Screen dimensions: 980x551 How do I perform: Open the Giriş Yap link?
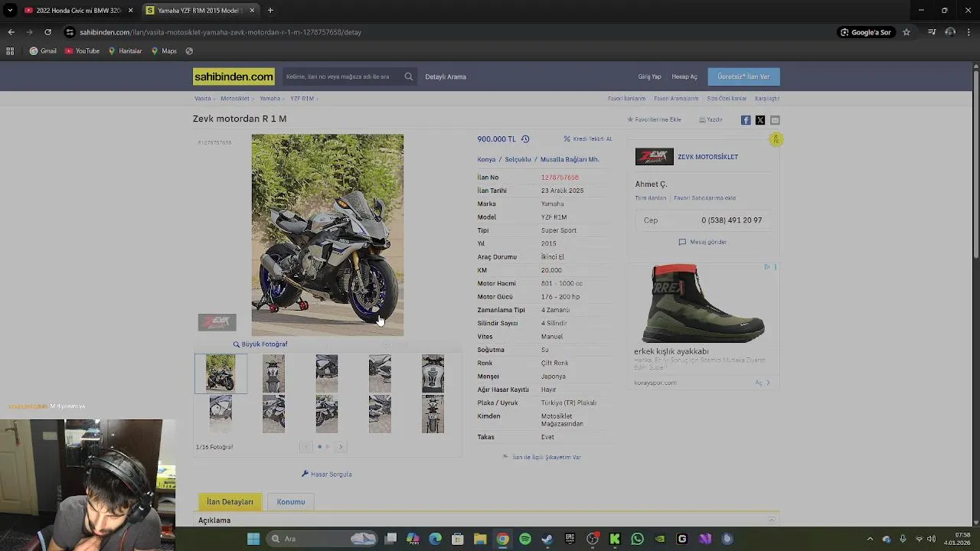[x=649, y=77]
